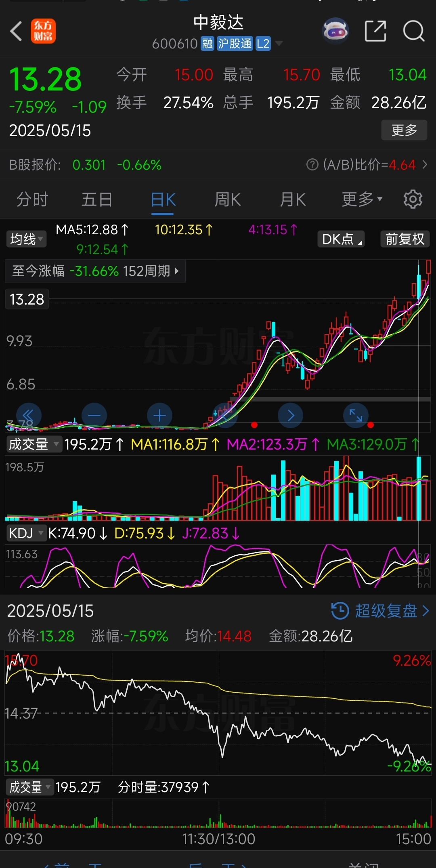Switch to 月K tab
436x868 pixels.
pyautogui.click(x=293, y=199)
